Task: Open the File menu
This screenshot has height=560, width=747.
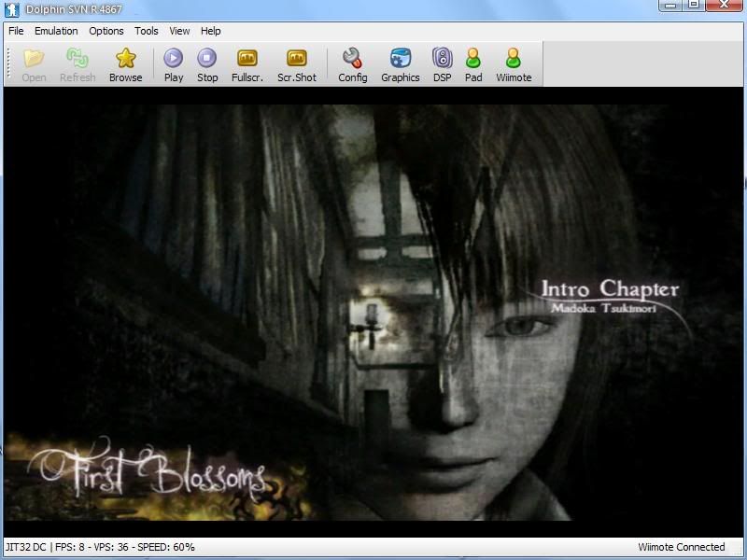Action: tap(16, 31)
